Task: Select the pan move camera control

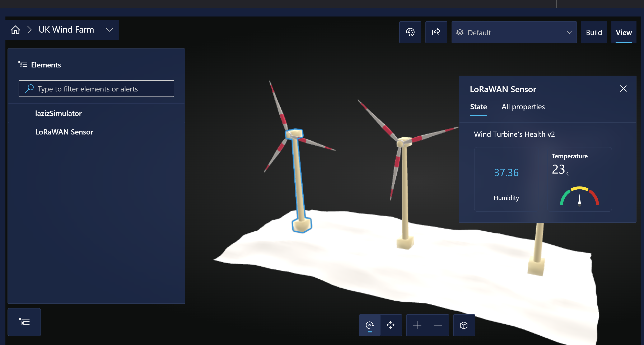Action: click(391, 325)
